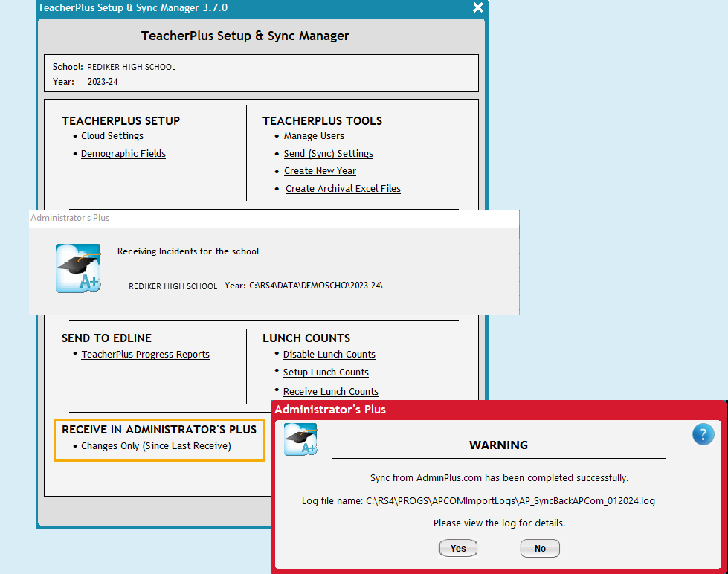Open TeacherPlus Progress Reports link
The width and height of the screenshot is (728, 574).
point(145,354)
